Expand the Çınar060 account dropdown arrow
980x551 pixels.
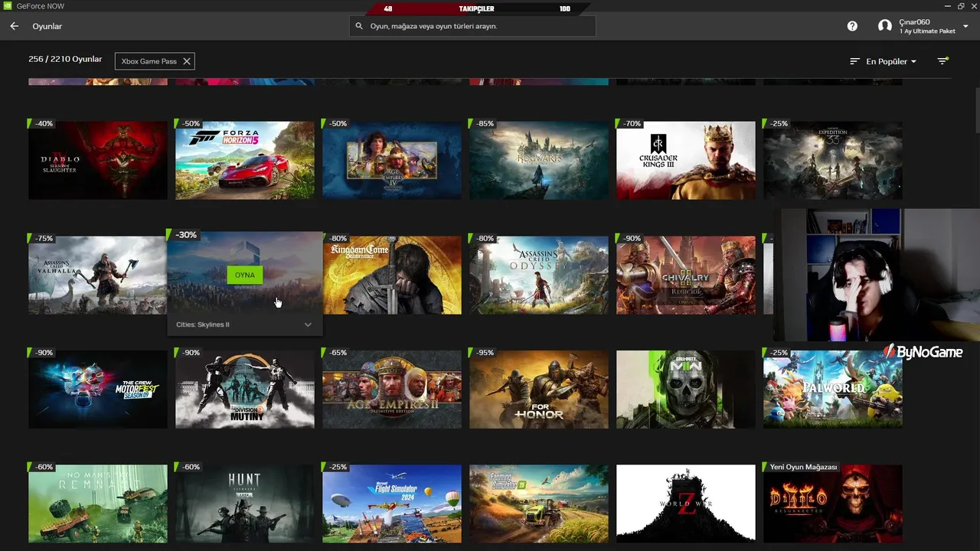[x=965, y=26]
